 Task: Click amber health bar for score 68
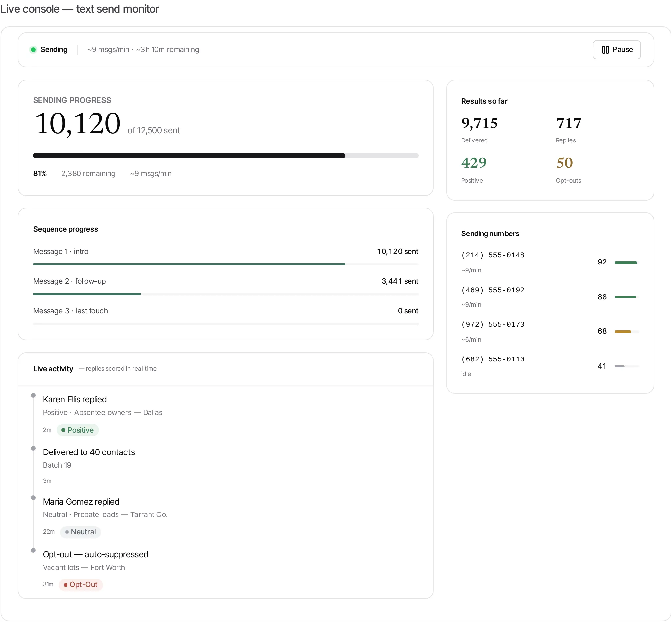(x=626, y=332)
